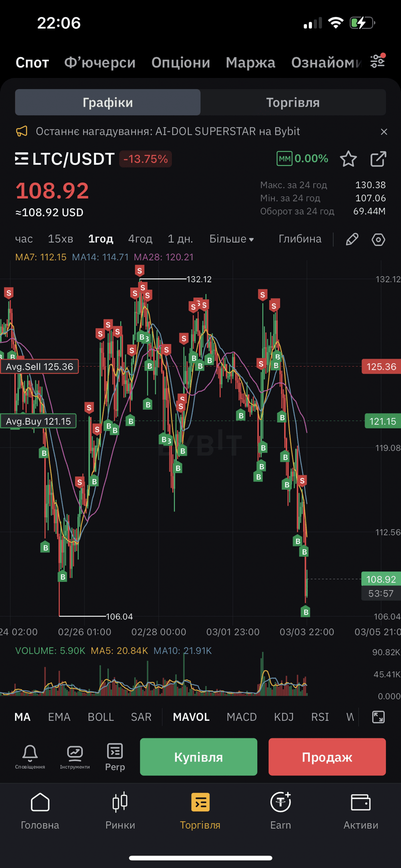Select the 1год chart interval
401x868 pixels.
click(x=101, y=239)
